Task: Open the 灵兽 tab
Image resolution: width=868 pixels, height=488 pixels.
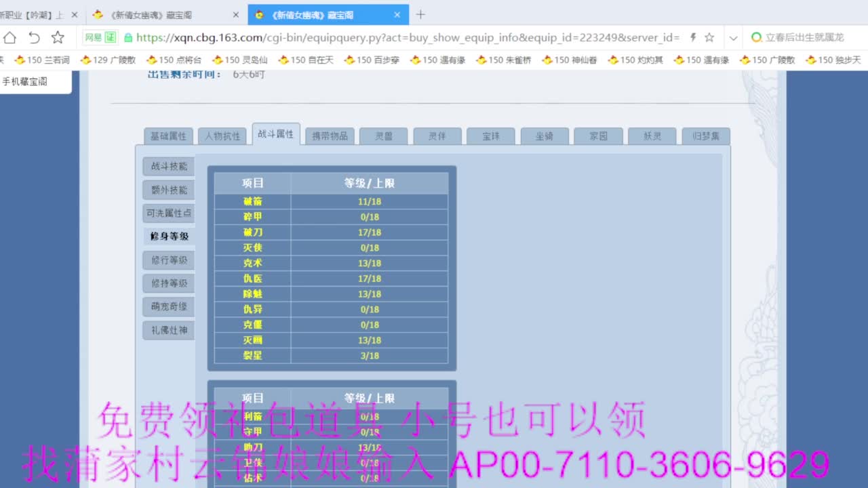Action: coord(384,136)
